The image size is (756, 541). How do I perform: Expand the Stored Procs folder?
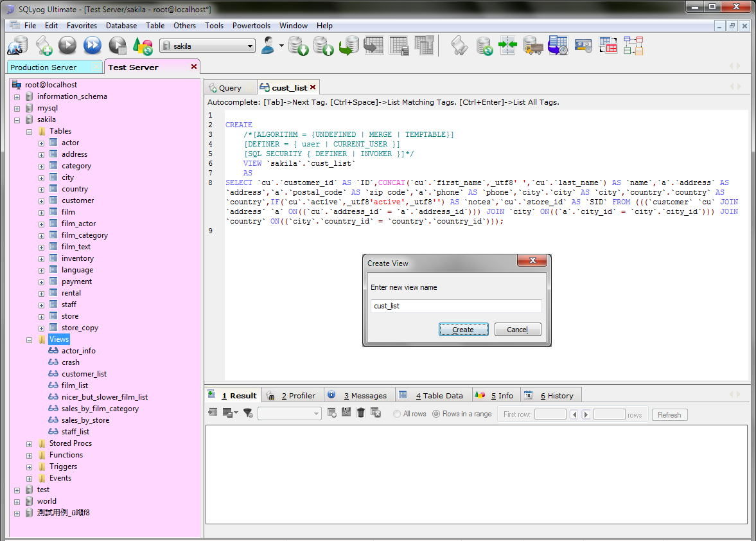click(x=30, y=444)
